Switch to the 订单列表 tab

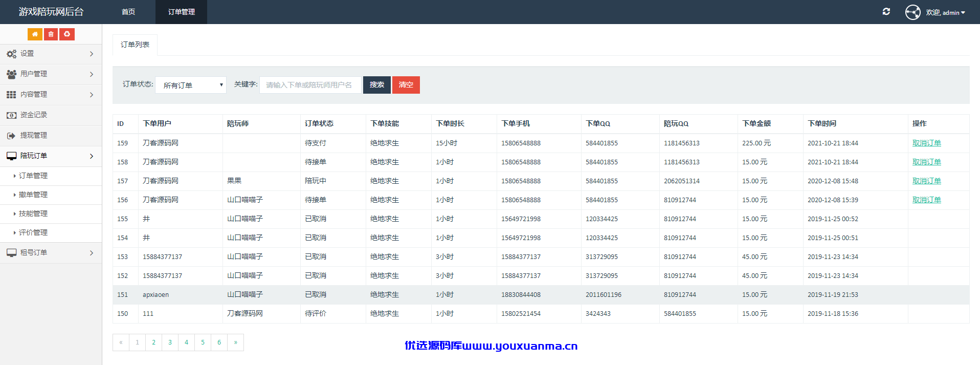point(135,45)
